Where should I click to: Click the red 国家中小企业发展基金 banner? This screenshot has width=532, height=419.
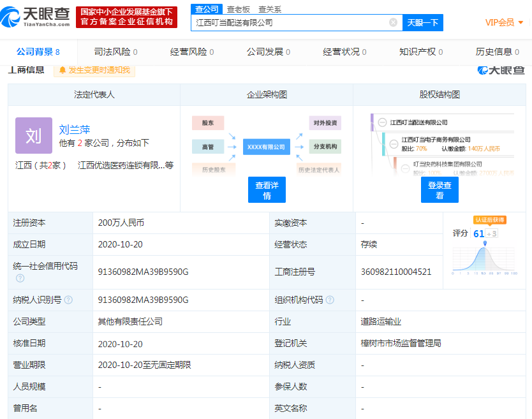click(126, 17)
